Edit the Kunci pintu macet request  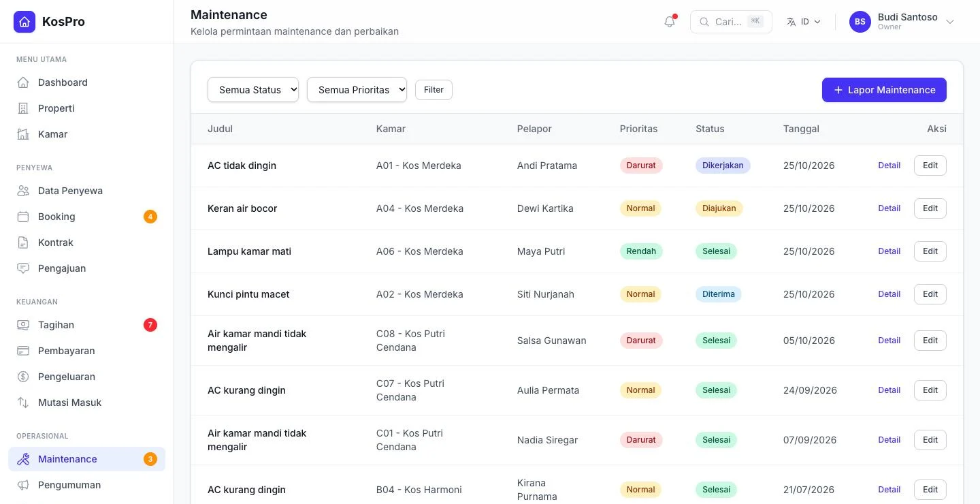pos(930,294)
